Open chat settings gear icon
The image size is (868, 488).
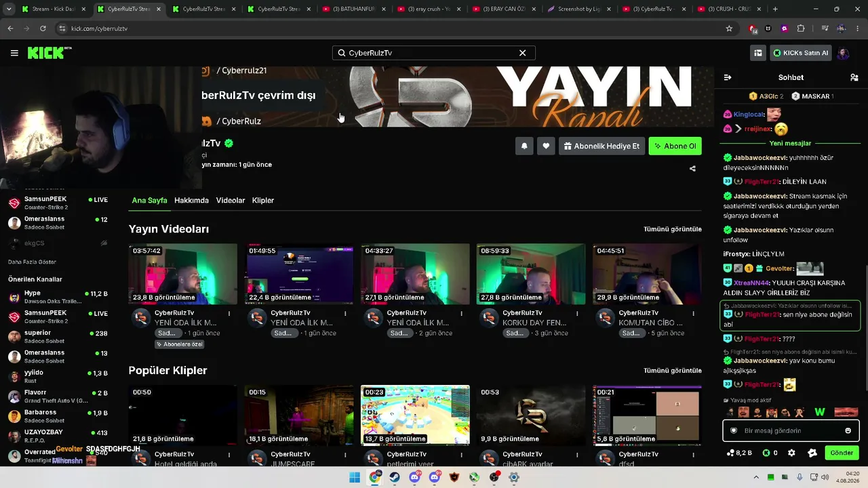pos(791,453)
